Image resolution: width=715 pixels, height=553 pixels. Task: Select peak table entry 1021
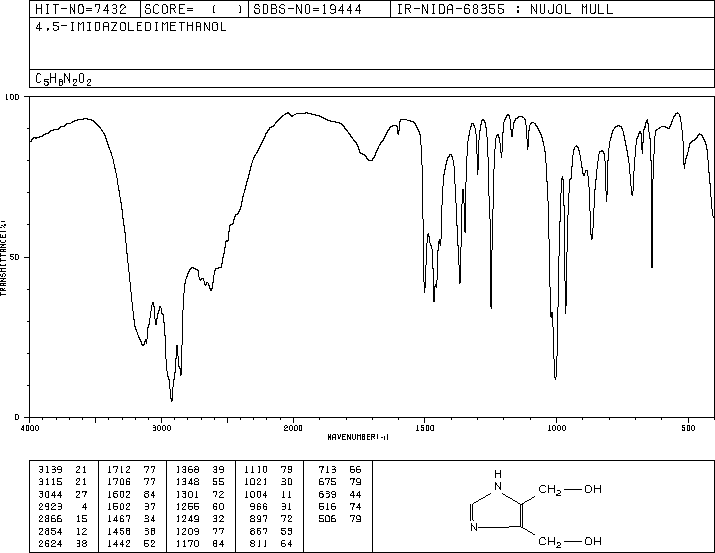point(256,481)
